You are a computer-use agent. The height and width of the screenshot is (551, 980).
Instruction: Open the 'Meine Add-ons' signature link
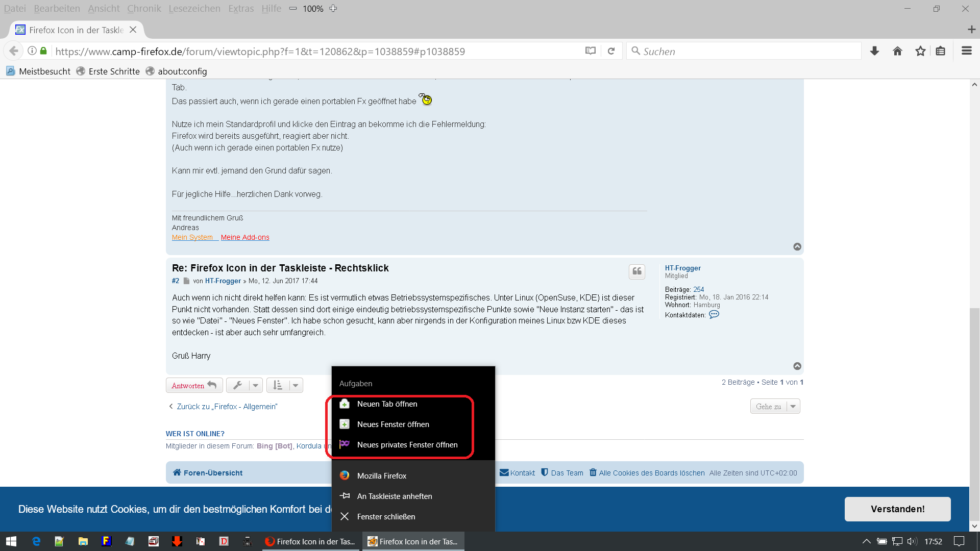244,238
